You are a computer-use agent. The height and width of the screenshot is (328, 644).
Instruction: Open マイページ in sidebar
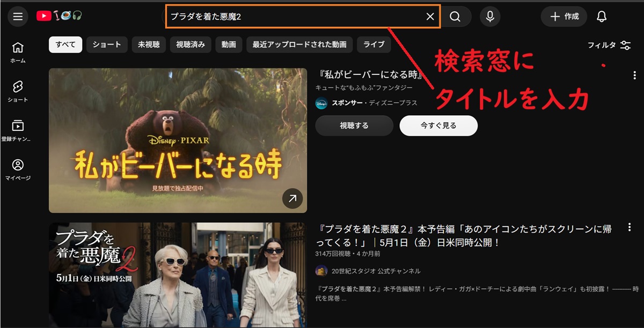click(18, 170)
